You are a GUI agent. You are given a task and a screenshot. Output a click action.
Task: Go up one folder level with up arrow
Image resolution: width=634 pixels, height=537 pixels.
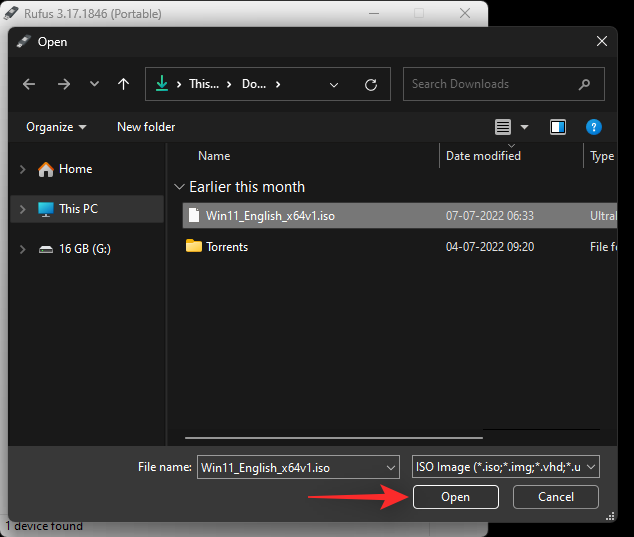(123, 84)
